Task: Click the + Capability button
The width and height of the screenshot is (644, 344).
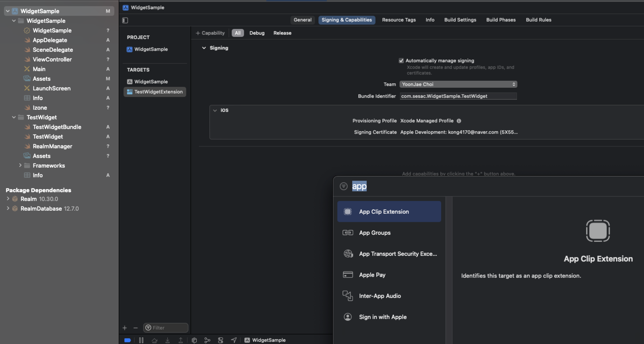Action: coord(210,33)
